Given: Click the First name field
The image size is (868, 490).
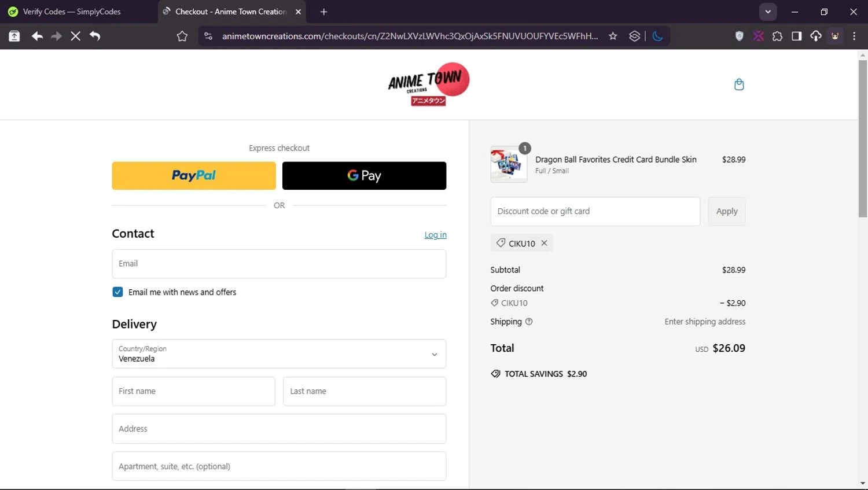Looking at the screenshot, I should 193,391.
